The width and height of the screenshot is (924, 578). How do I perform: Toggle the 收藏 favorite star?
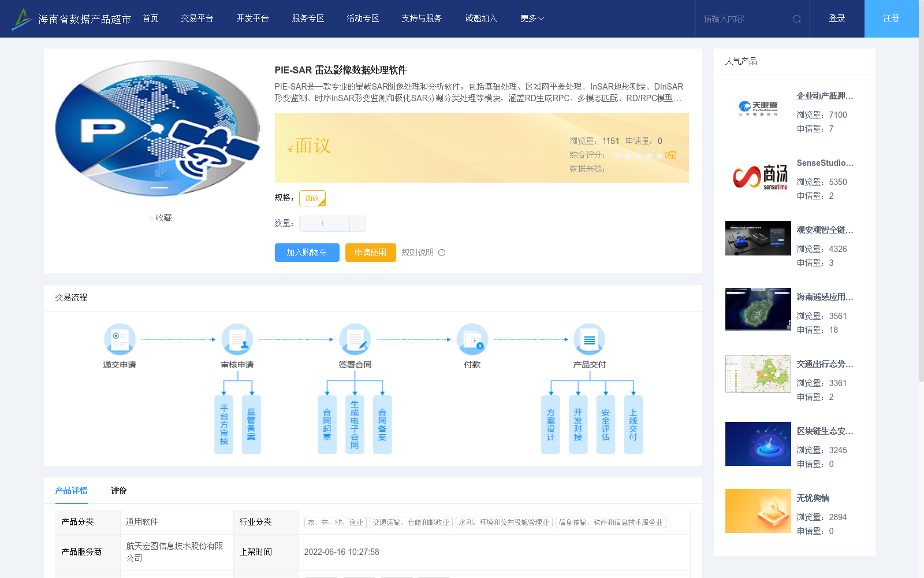[x=150, y=218]
